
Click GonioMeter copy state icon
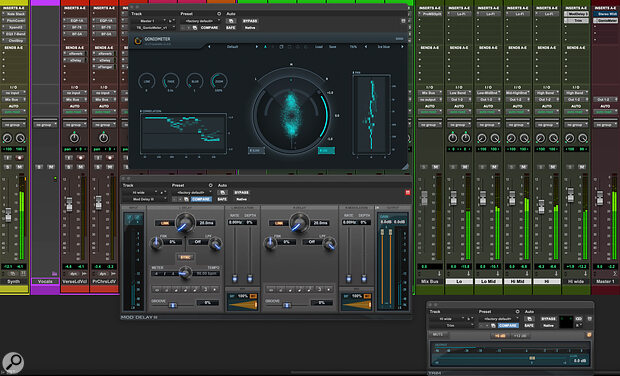(x=281, y=47)
